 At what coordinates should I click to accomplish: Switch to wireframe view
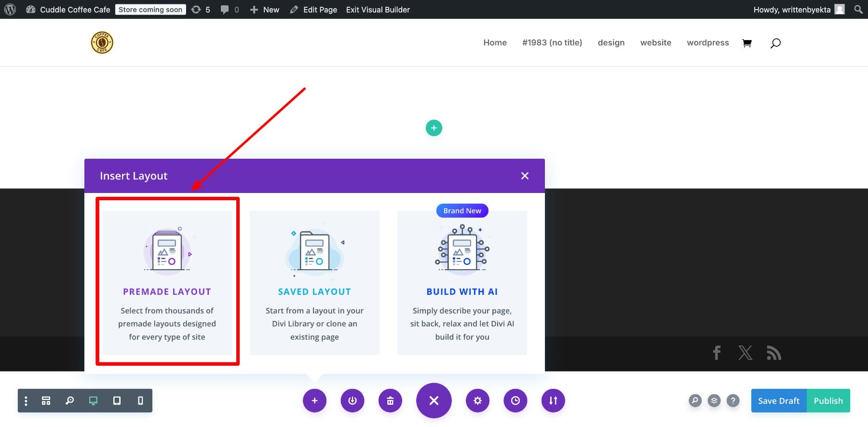[46, 400]
